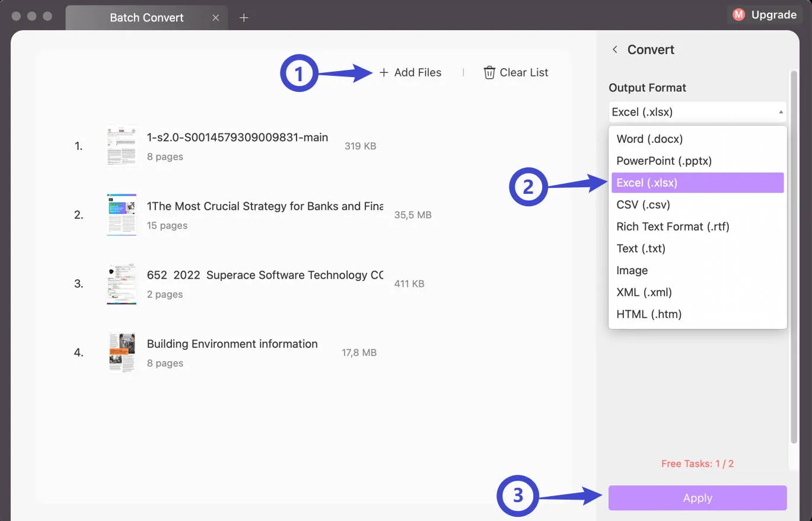Choose Text (.txt) format option
Screen dimensions: 812x521
click(x=698, y=248)
